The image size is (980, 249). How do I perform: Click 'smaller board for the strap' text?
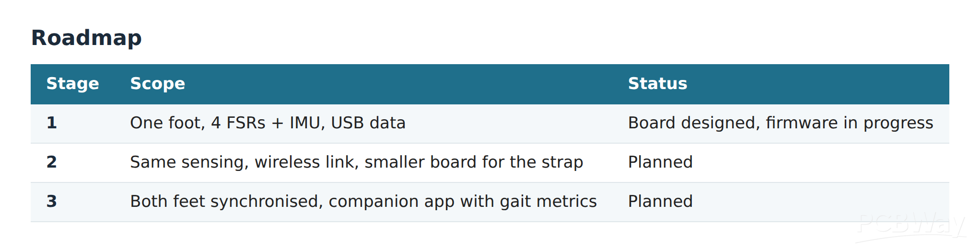coord(474,162)
